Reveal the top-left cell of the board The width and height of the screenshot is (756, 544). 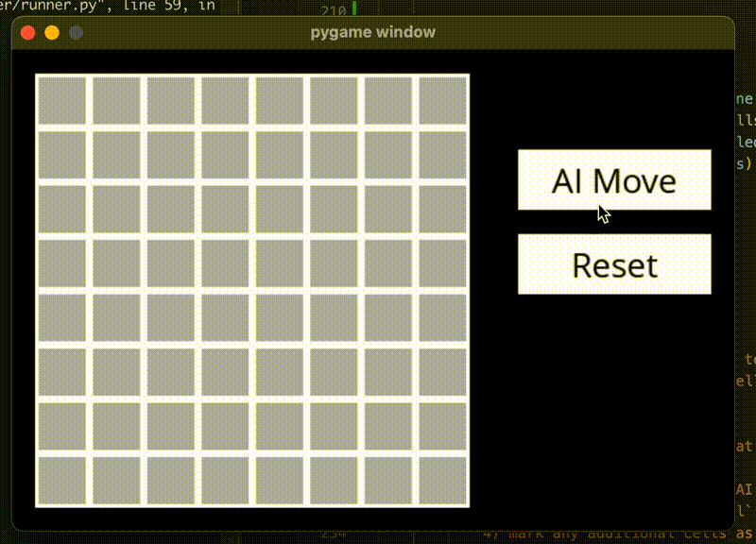(x=62, y=101)
